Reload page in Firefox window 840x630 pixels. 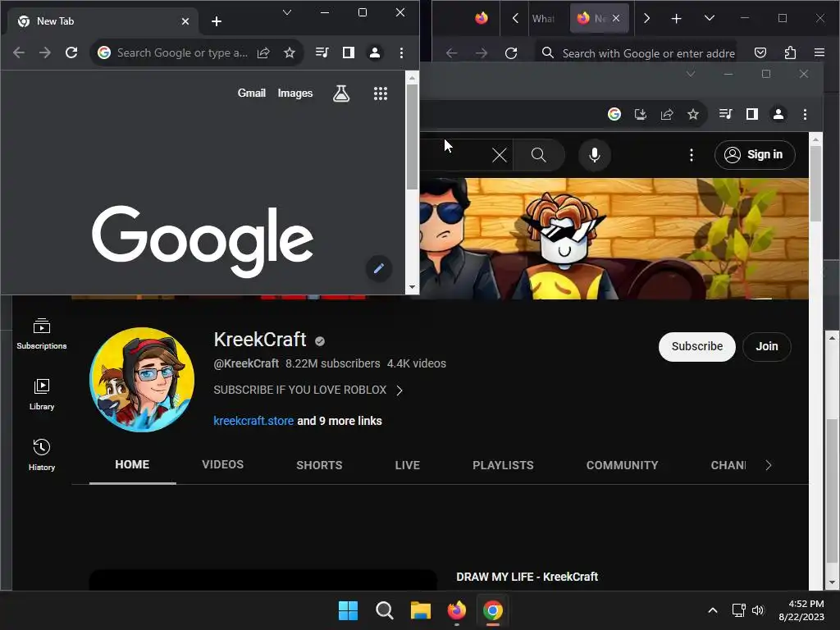(x=511, y=53)
